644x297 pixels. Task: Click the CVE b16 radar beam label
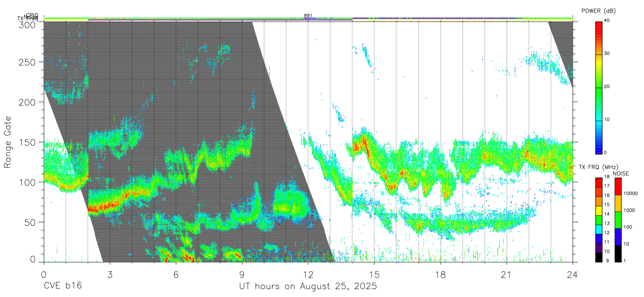pyautogui.click(x=62, y=287)
